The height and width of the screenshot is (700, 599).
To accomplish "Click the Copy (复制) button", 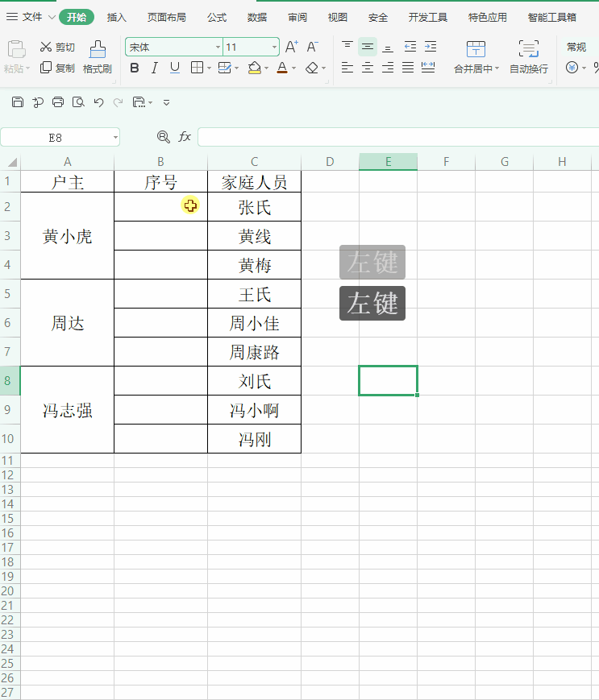I will pos(57,68).
